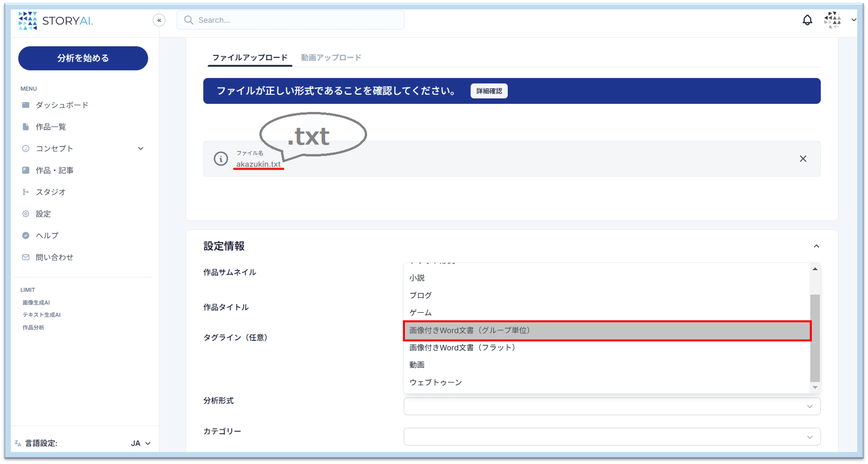The width and height of the screenshot is (868, 464).
Task: Open テキスト生成AI limit link
Action: [x=41, y=315]
